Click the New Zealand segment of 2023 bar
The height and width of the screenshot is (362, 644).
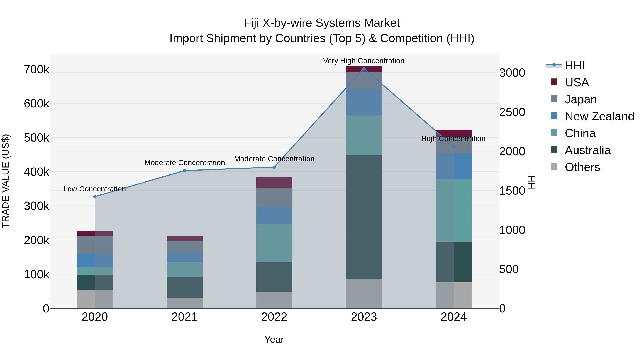tap(364, 102)
